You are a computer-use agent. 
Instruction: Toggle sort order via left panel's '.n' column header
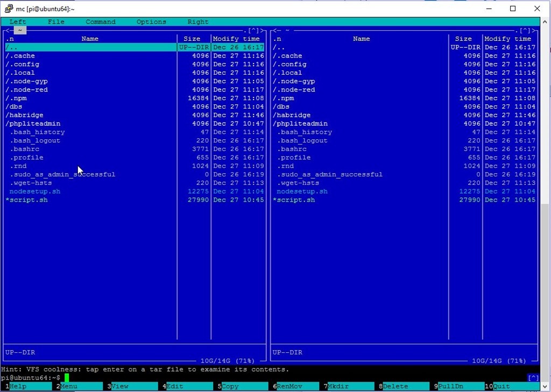[10, 39]
